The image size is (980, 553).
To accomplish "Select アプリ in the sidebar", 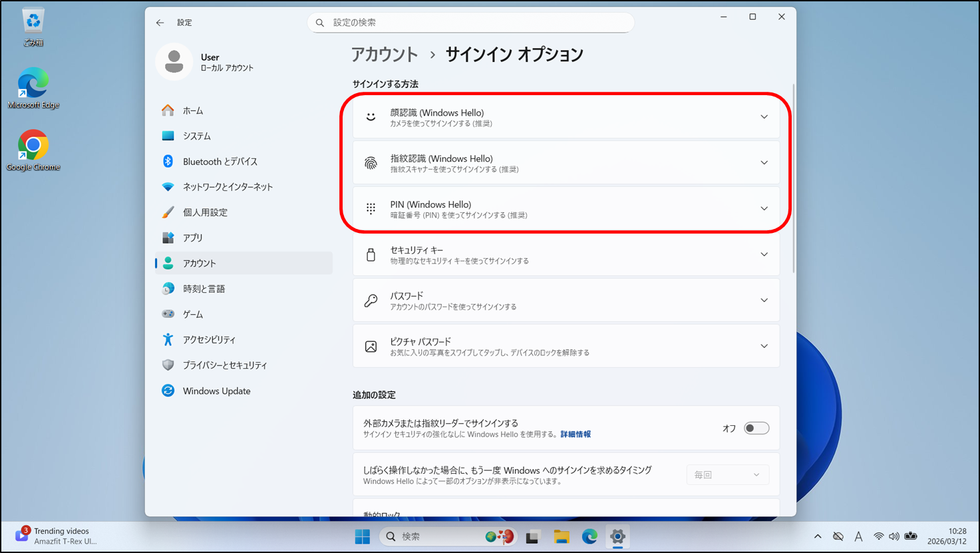I will [244, 238].
